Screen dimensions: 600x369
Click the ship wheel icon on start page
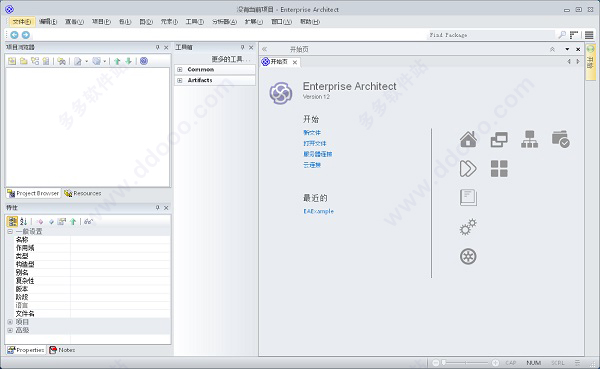(468, 256)
